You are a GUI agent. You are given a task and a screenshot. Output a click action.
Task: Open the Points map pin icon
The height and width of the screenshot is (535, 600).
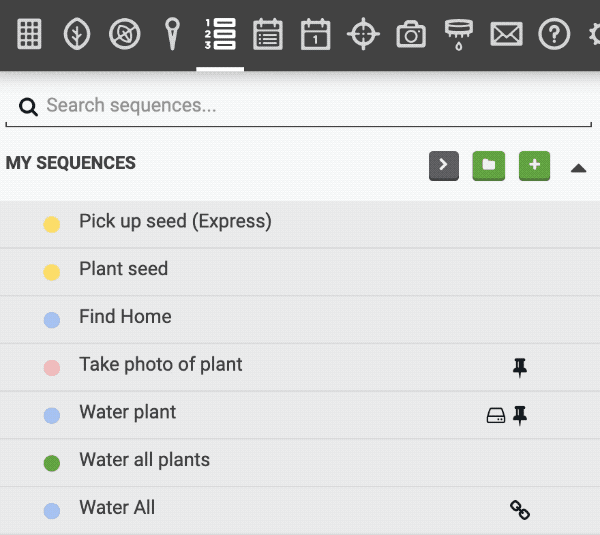point(172,34)
